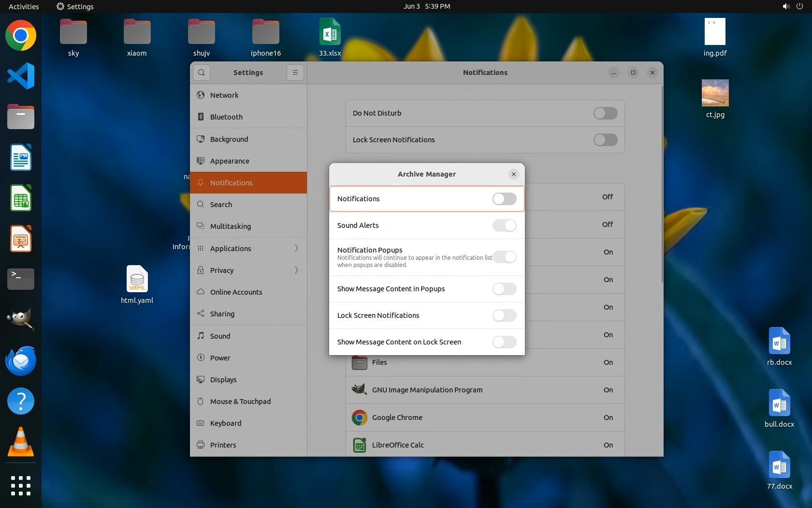Viewport: 812px width, 508px height.
Task: Open the Settings hamburger menu
Action: (x=295, y=73)
